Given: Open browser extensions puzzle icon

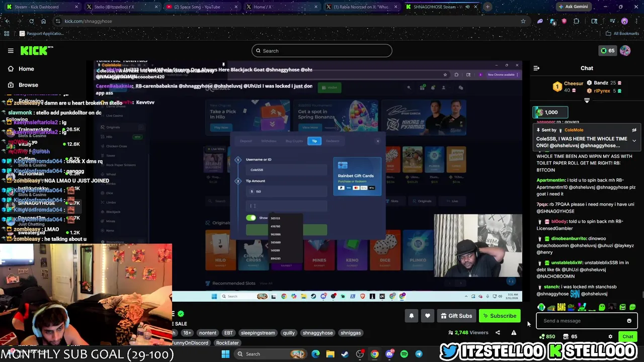Looking at the screenshot, I should 576,21.
